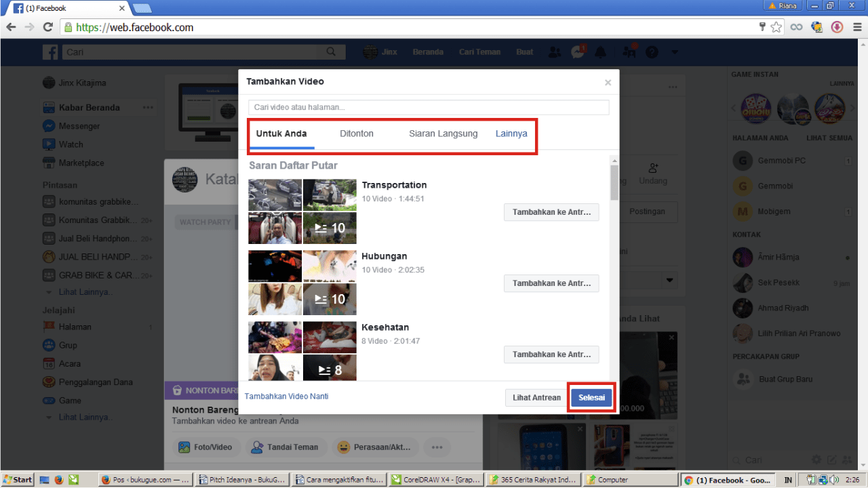Open Watch in left sidebar

click(x=63, y=144)
